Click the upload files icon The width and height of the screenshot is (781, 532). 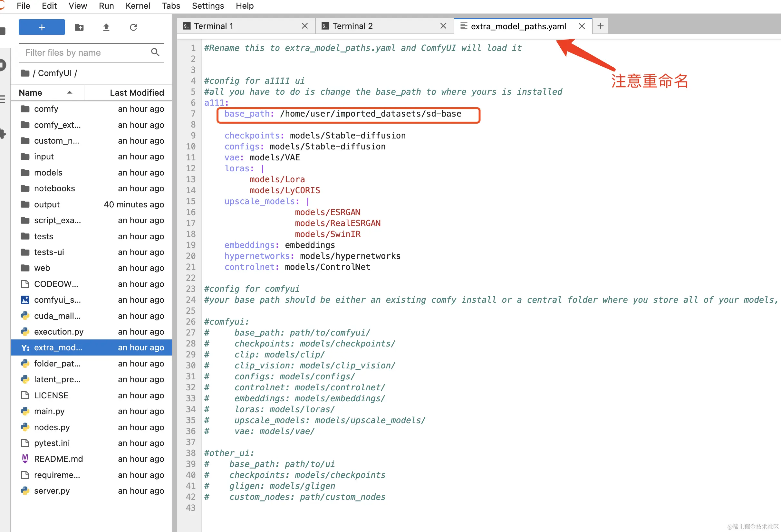pyautogui.click(x=106, y=27)
